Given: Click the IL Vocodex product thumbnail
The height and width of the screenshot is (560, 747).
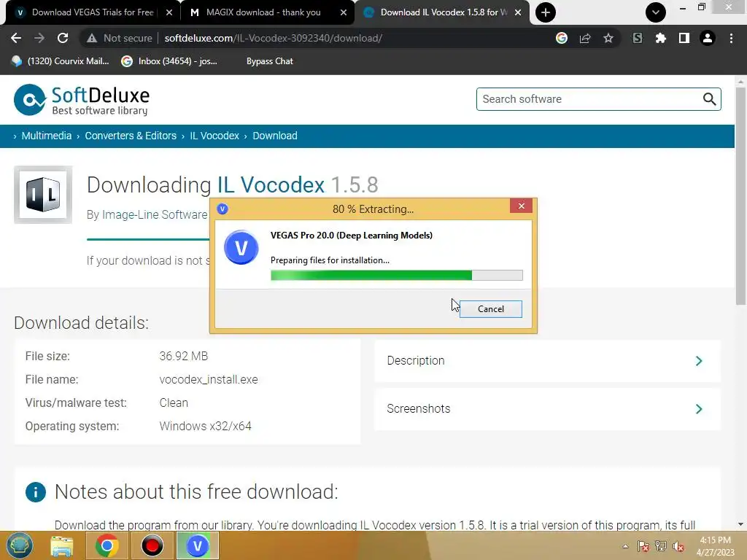Looking at the screenshot, I should coord(43,194).
